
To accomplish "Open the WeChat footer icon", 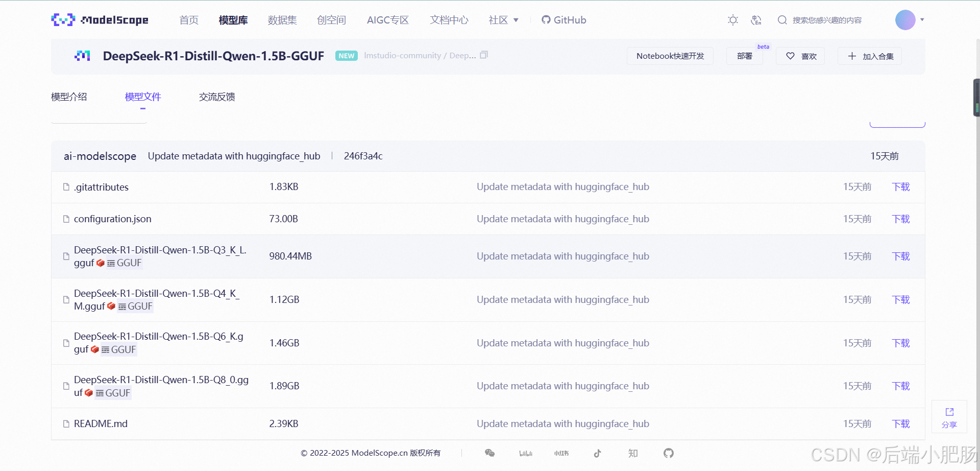I will pyautogui.click(x=489, y=453).
